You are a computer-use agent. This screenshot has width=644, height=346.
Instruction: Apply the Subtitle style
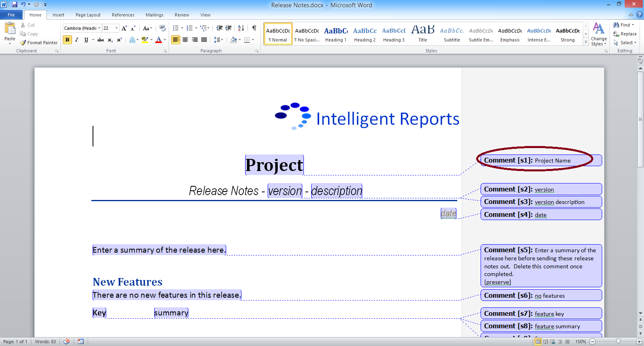[452, 34]
